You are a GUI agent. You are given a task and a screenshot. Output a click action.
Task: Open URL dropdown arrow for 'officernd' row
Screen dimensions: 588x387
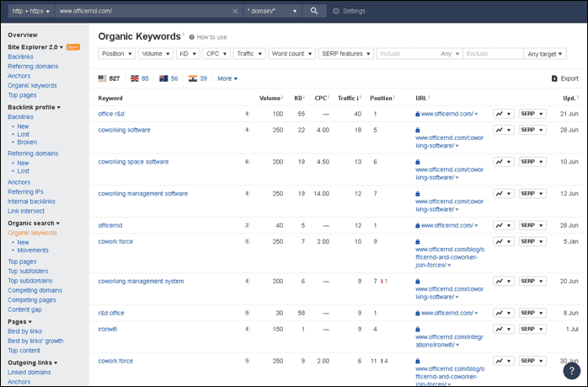(476, 226)
